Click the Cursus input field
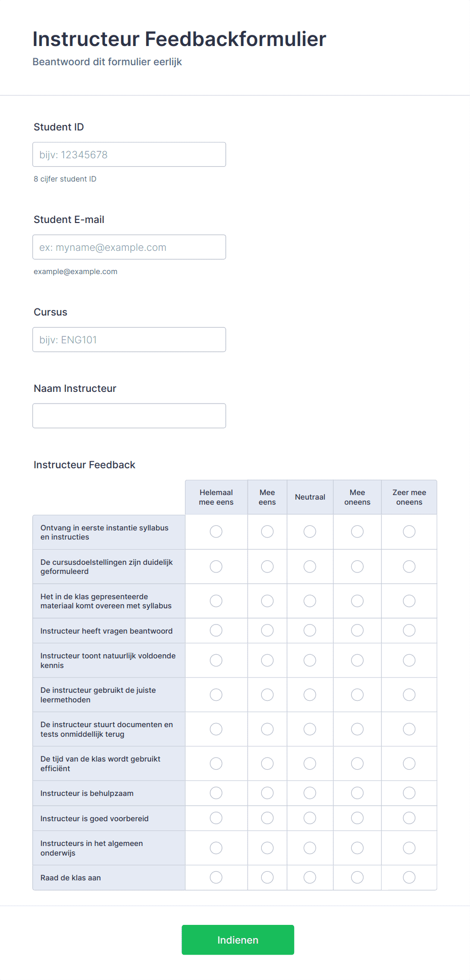This screenshot has height=980, width=470. coord(129,339)
